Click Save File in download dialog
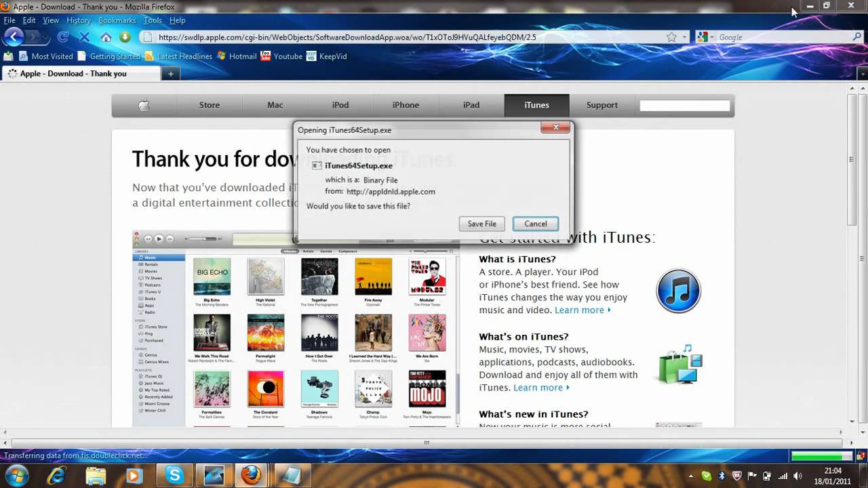The image size is (868, 488). (x=481, y=224)
